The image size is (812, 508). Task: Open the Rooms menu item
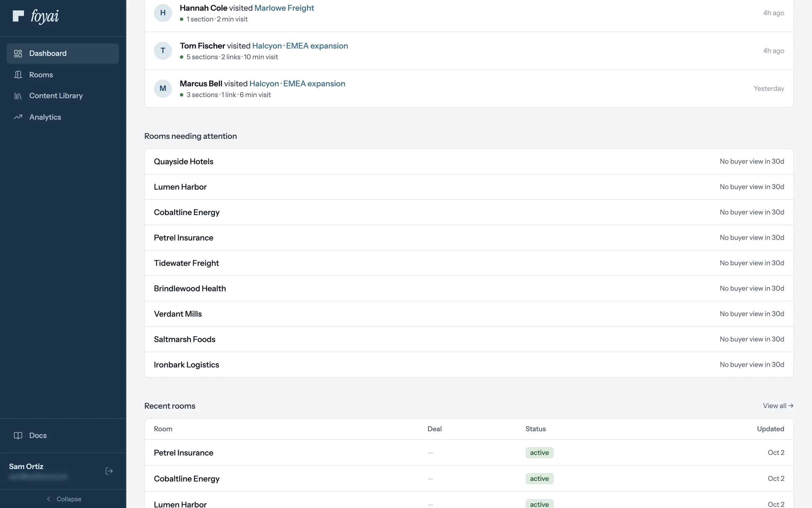(x=63, y=75)
